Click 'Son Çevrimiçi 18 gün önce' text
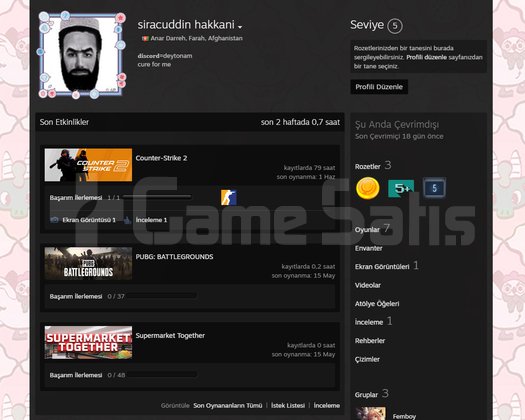 pos(399,136)
